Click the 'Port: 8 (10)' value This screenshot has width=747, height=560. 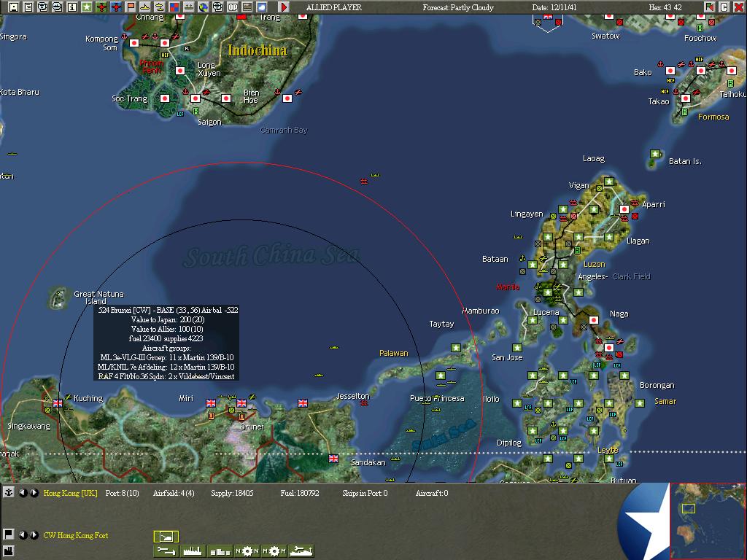122,493
